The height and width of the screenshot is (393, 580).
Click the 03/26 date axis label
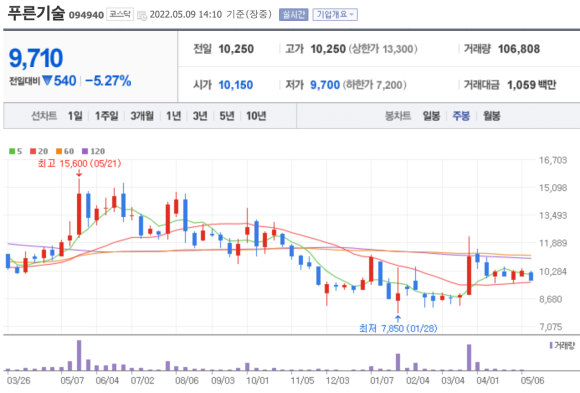coord(18,380)
